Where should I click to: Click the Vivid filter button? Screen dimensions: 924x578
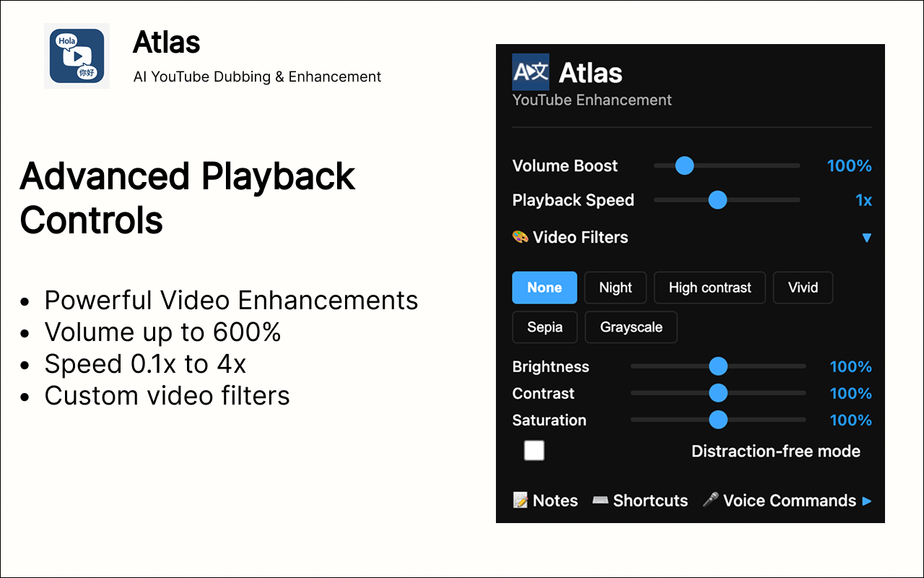coord(803,288)
